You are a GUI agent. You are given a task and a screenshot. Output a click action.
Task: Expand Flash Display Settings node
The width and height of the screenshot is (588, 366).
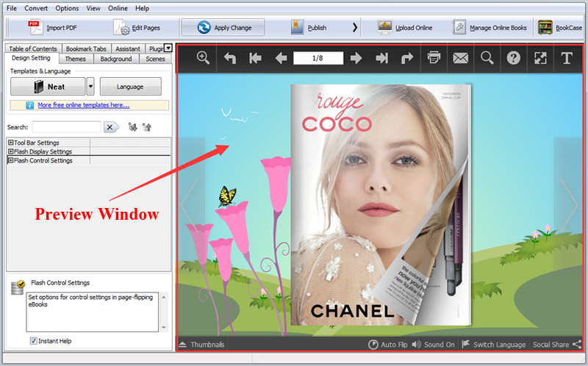pyautogui.click(x=11, y=151)
